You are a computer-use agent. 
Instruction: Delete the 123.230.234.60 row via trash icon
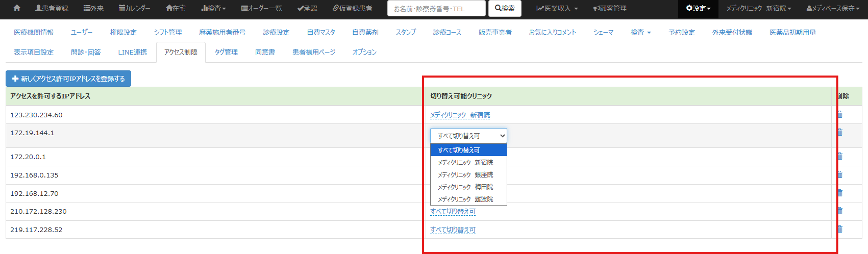839,114
